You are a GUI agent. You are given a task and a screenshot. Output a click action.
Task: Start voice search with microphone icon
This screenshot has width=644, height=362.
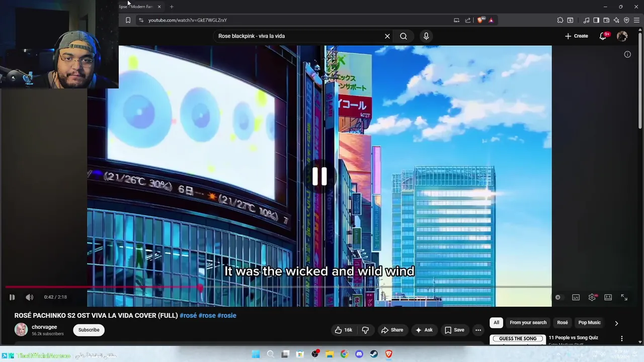[426, 36]
